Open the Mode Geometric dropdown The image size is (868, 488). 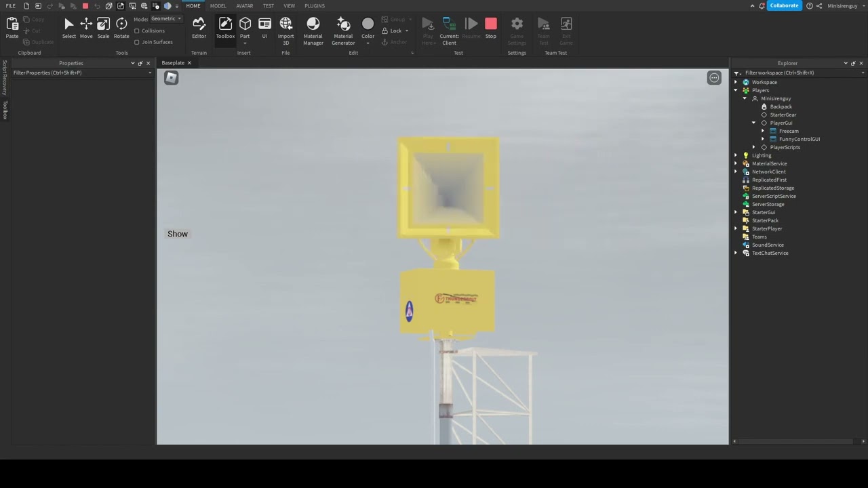point(166,19)
